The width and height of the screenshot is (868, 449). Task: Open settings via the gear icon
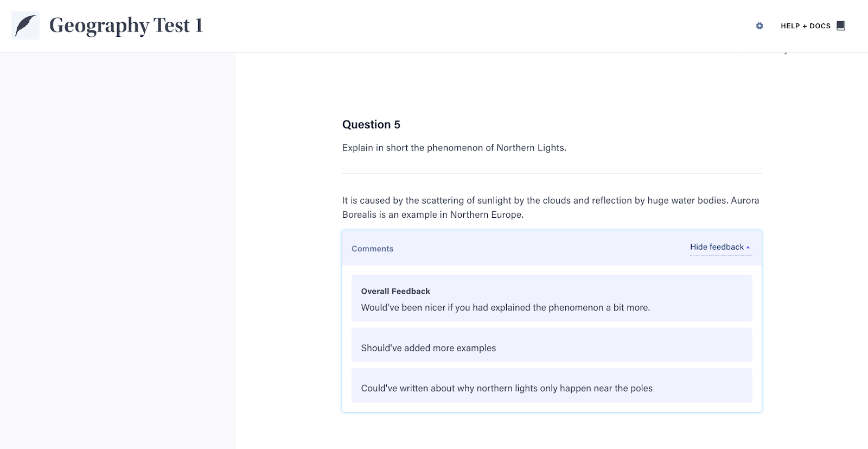[x=759, y=26]
